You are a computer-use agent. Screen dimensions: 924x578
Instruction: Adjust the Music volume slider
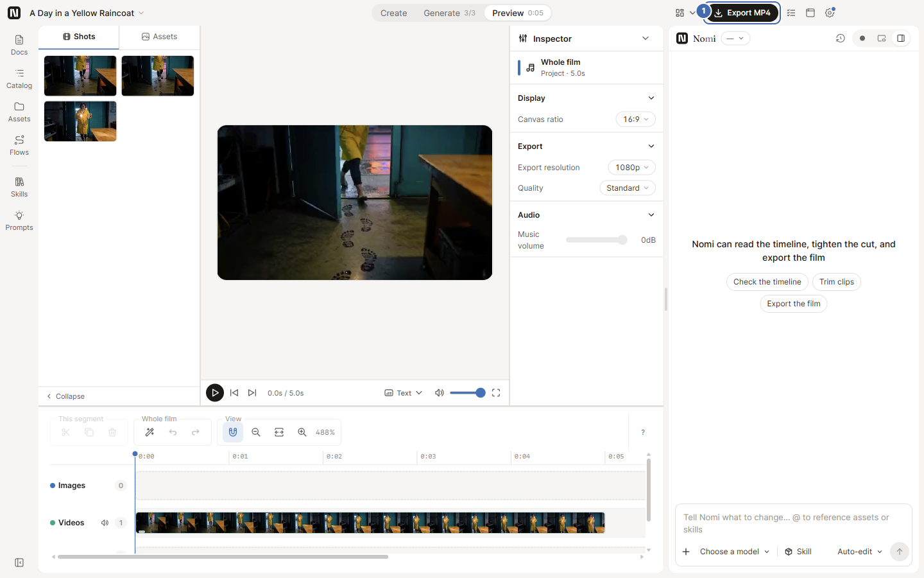(x=597, y=240)
